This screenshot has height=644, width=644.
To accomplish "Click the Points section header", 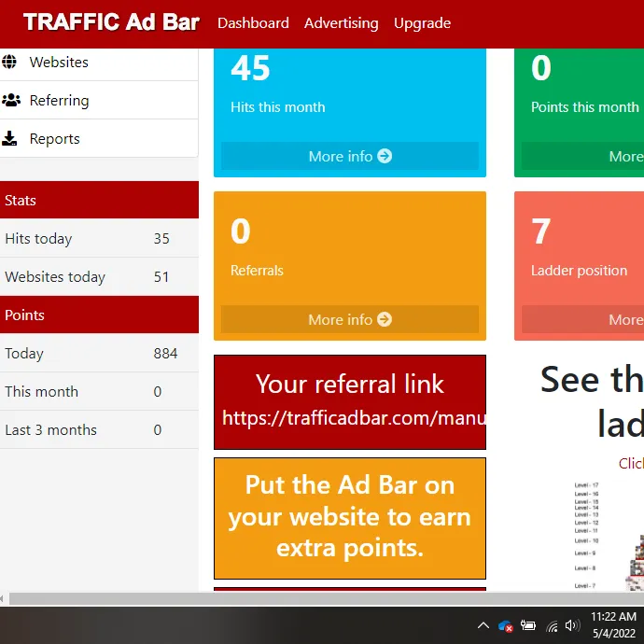I will (x=99, y=315).
